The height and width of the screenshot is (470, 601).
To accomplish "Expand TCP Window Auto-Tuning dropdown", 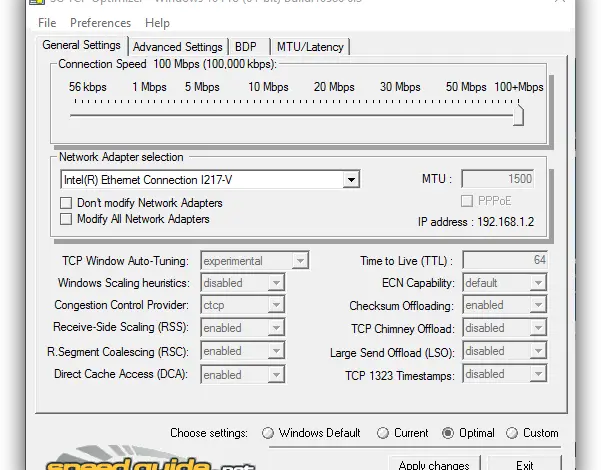I will [300, 261].
